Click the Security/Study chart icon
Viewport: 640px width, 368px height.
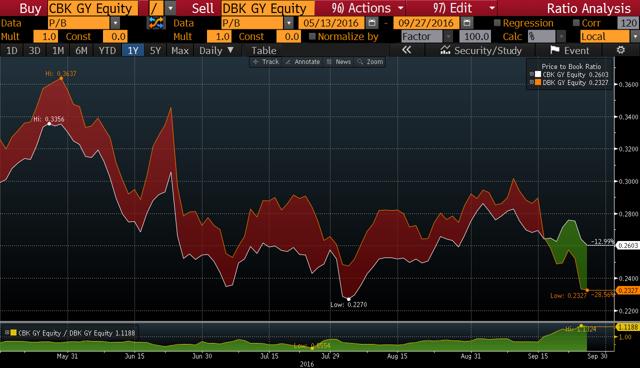445,50
